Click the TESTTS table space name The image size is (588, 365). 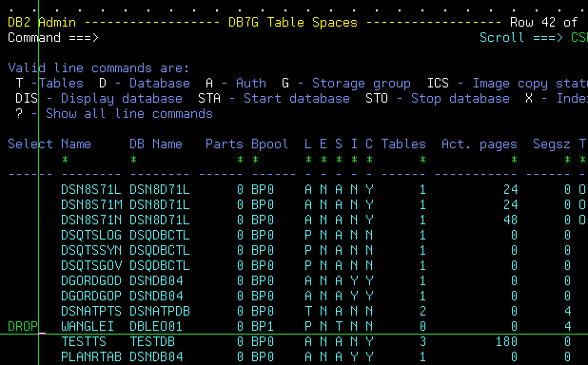[x=84, y=342]
